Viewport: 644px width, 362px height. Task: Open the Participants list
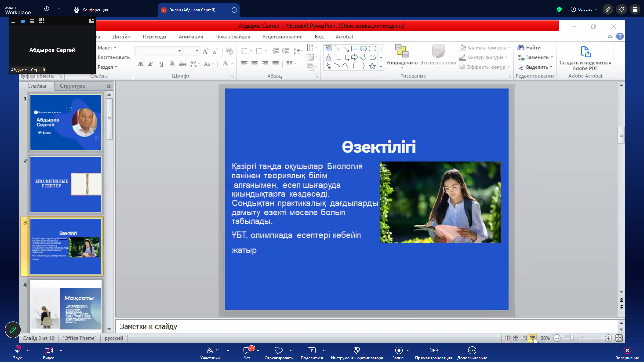(x=210, y=351)
